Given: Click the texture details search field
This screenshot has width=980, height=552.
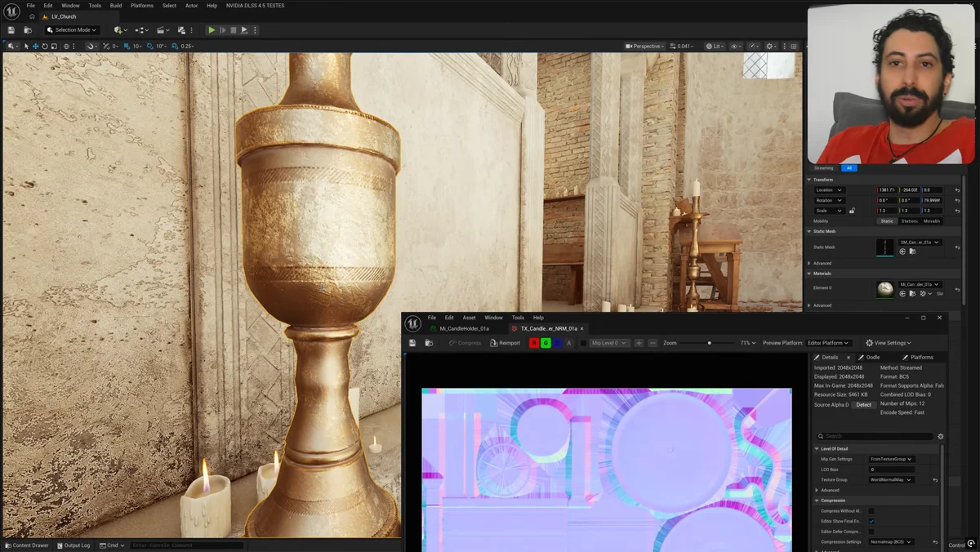Looking at the screenshot, I should pyautogui.click(x=876, y=436).
